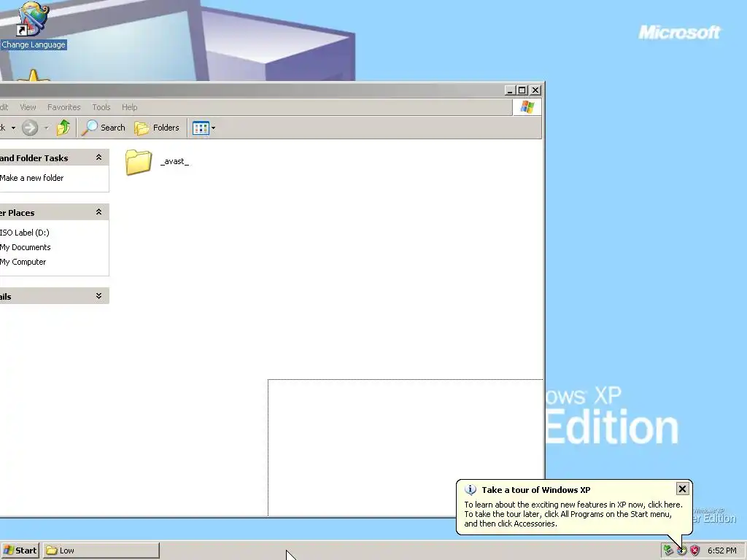Open the Search pane
The height and width of the screenshot is (560, 747).
(x=104, y=128)
